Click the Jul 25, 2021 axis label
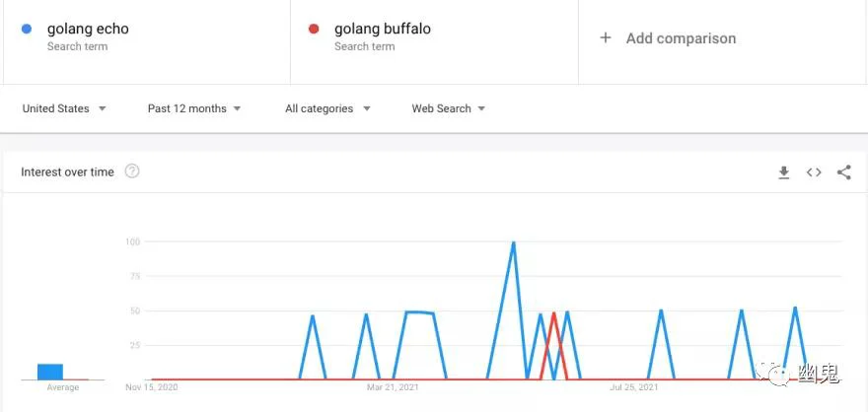The width and height of the screenshot is (868, 412). (x=634, y=387)
